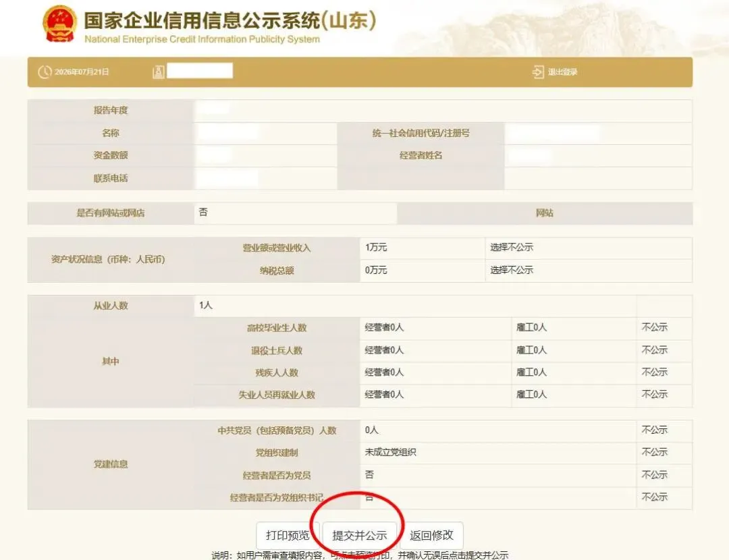Click the 经营者是否为党员 label

pyautogui.click(x=277, y=476)
